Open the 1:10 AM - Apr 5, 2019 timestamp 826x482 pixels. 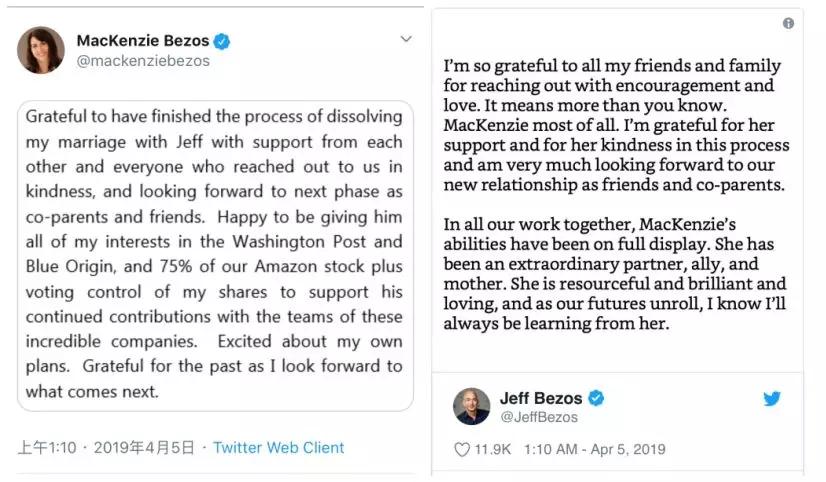[x=593, y=450]
